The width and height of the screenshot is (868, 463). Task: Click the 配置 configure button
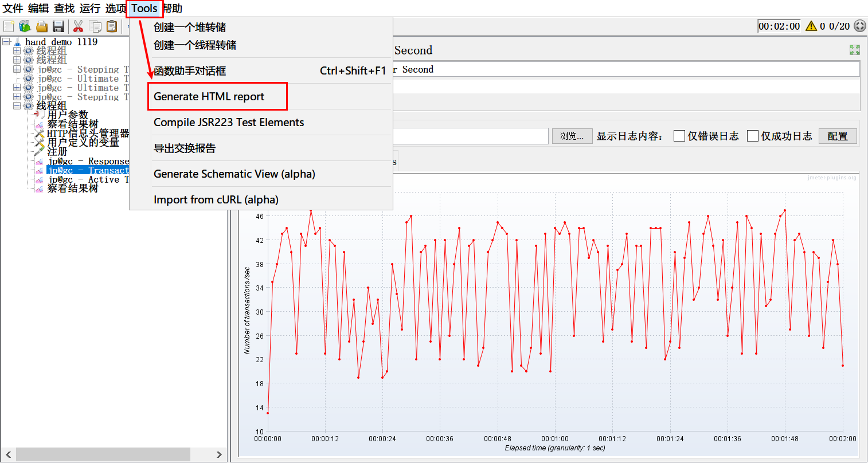coord(837,136)
